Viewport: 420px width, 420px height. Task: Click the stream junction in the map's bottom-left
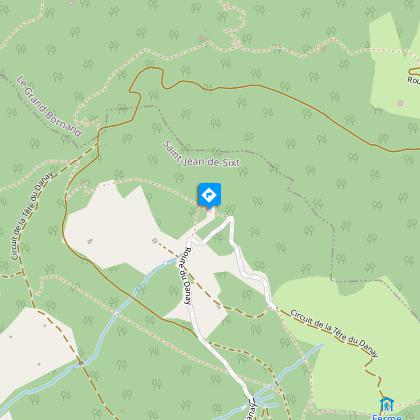pyautogui.click(x=81, y=362)
